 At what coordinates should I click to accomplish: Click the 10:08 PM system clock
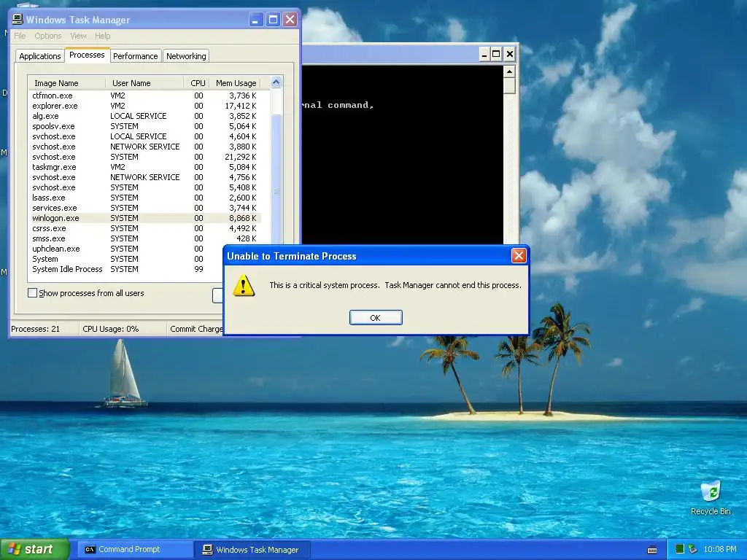click(x=719, y=550)
